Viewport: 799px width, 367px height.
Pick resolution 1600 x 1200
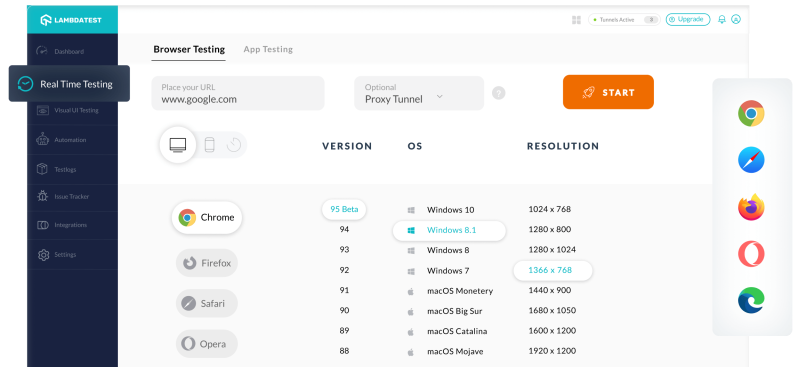click(x=552, y=330)
